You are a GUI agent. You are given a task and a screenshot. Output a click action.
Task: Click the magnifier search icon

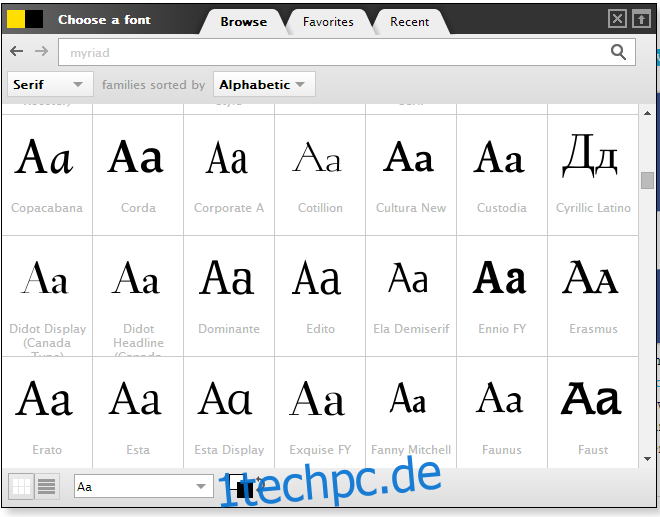coord(618,52)
